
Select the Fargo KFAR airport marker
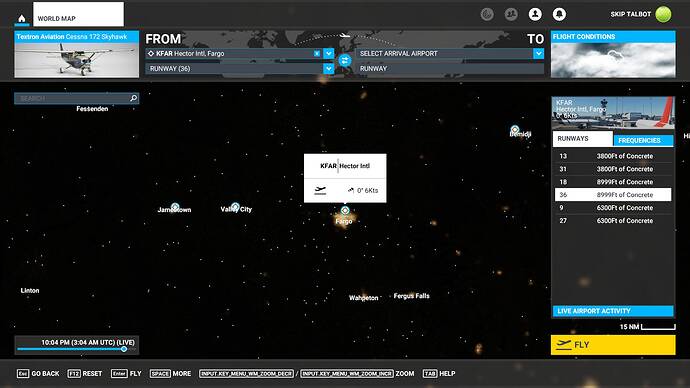345,210
